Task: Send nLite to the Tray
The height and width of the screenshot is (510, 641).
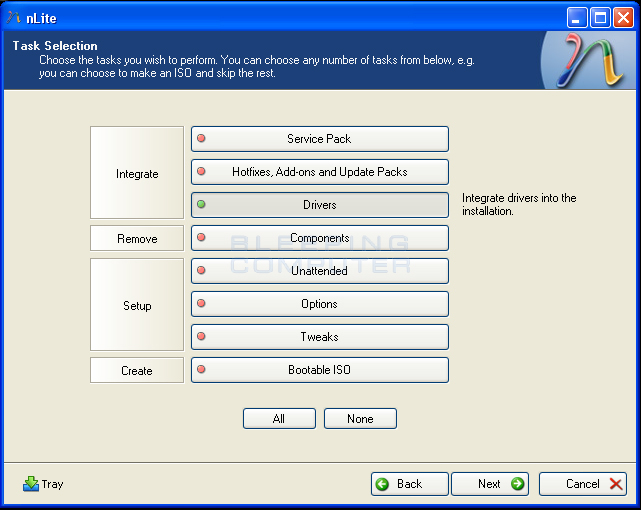Action: (x=43, y=484)
